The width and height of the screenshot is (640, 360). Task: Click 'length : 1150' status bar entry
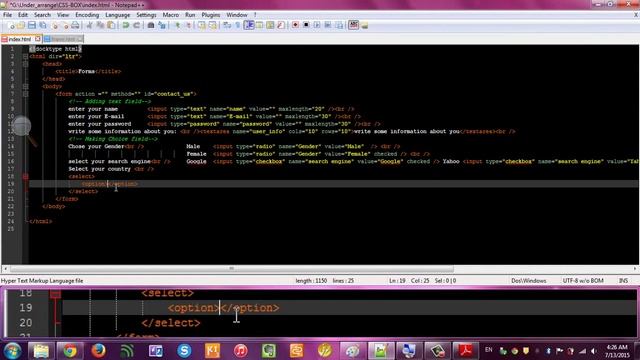point(311,281)
